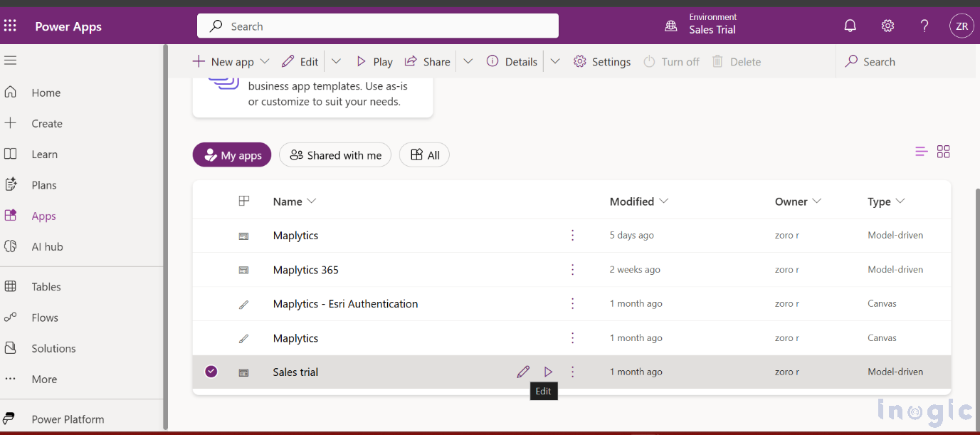The height and width of the screenshot is (435, 980).
Task: Click the Help question mark icon
Action: [924, 26]
